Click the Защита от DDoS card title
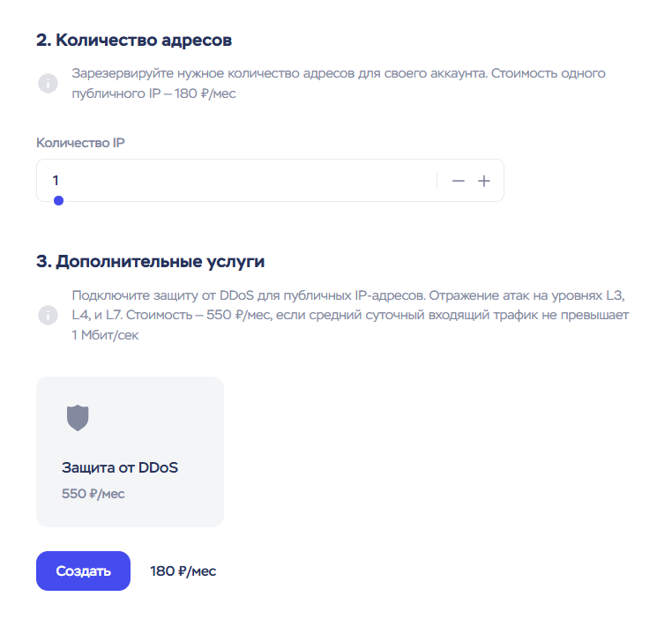The width and height of the screenshot is (672, 634). point(120,467)
